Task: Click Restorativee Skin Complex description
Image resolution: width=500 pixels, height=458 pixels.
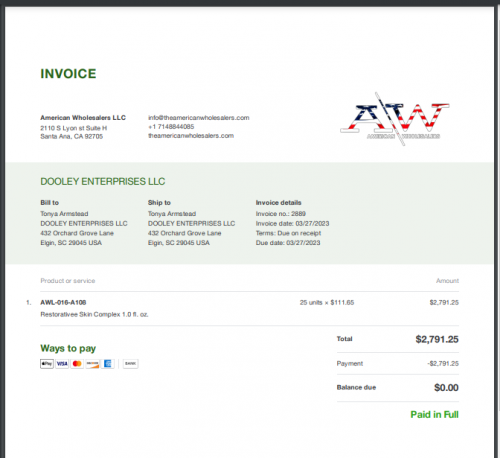Action: tap(94, 314)
